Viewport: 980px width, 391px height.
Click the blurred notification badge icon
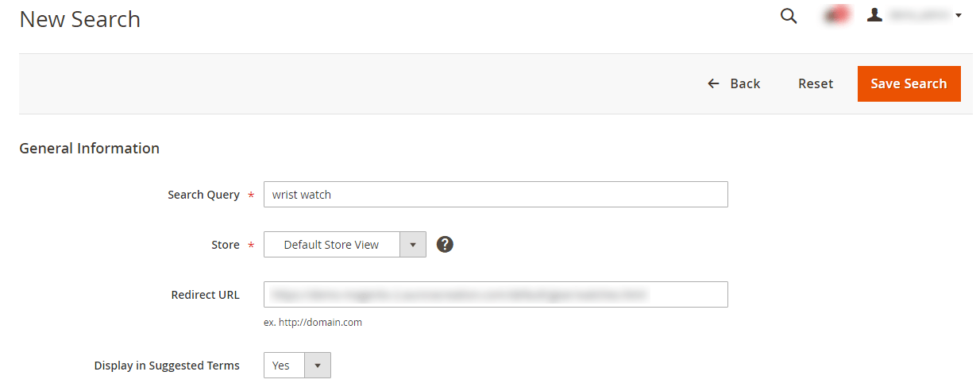pos(836,15)
